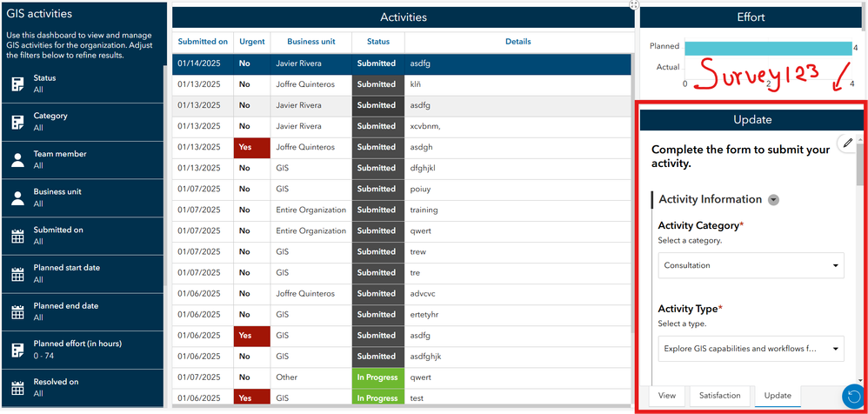Open the Activity Type dropdown
This screenshot has width=868, height=414.
pos(751,350)
